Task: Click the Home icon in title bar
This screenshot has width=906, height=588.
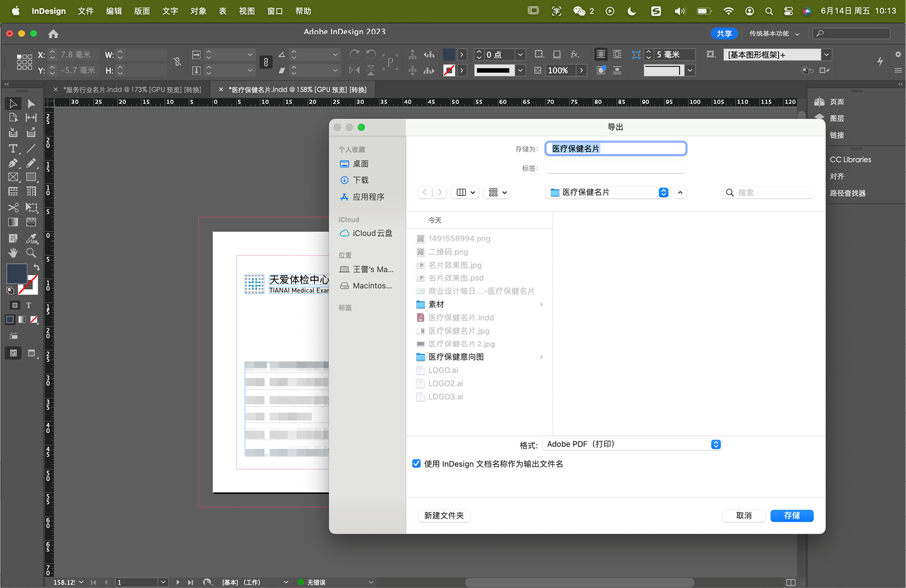Action: pyautogui.click(x=53, y=34)
